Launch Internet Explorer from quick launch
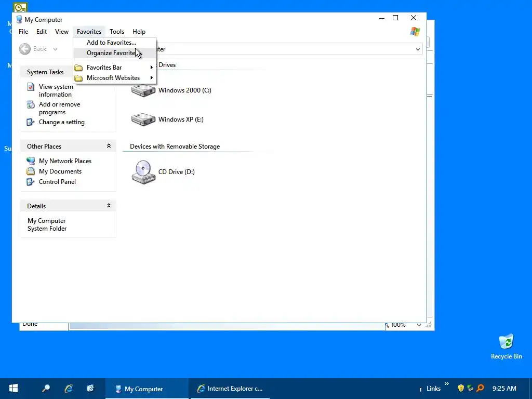Viewport: 532px width, 399px height. [x=69, y=389]
